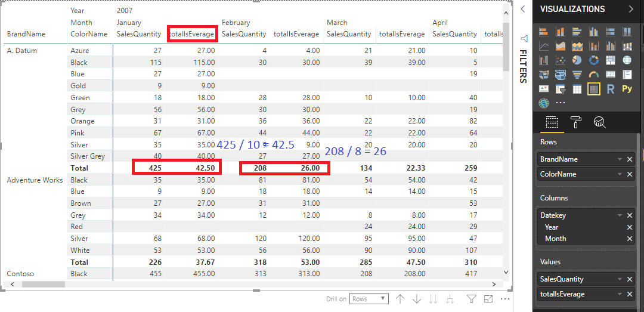Select the Stacked column chart visual

coord(560,32)
